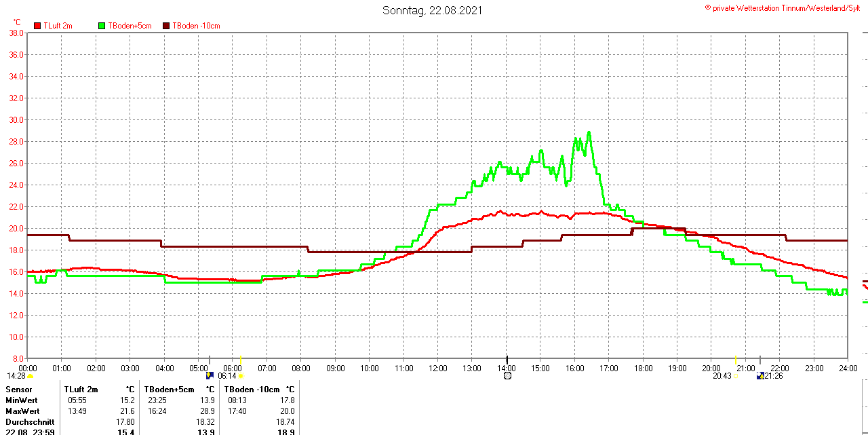This screenshot has width=868, height=435.
Task: Click the green curve peak near 28.9°C
Action: (x=589, y=132)
